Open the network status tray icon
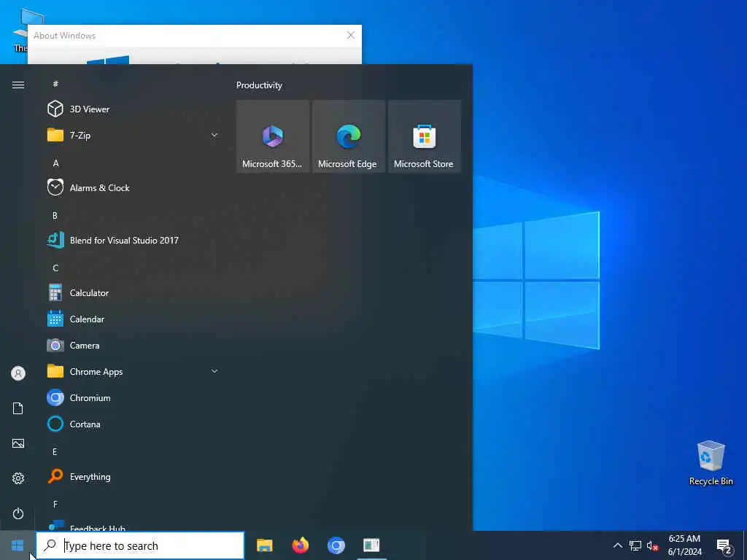747x560 pixels. (x=635, y=545)
